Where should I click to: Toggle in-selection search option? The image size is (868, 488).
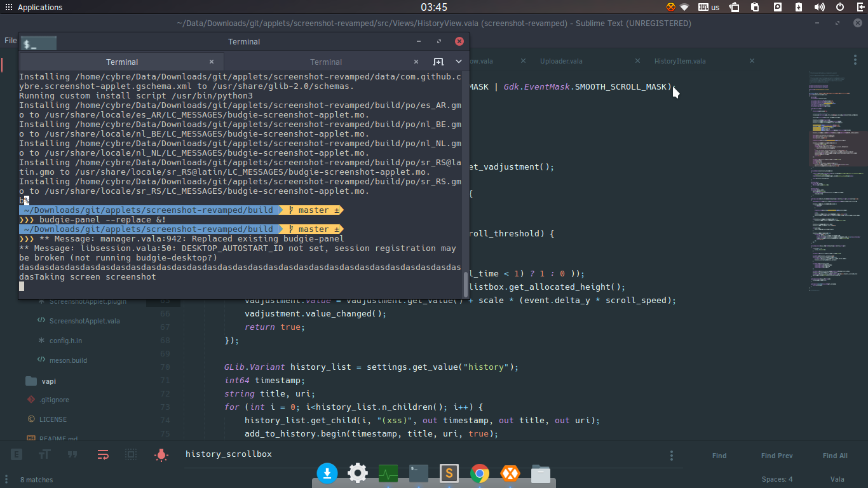point(131,455)
